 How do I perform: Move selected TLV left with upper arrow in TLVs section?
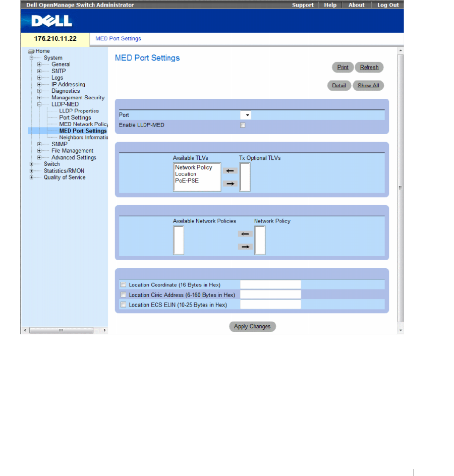pos(230,171)
